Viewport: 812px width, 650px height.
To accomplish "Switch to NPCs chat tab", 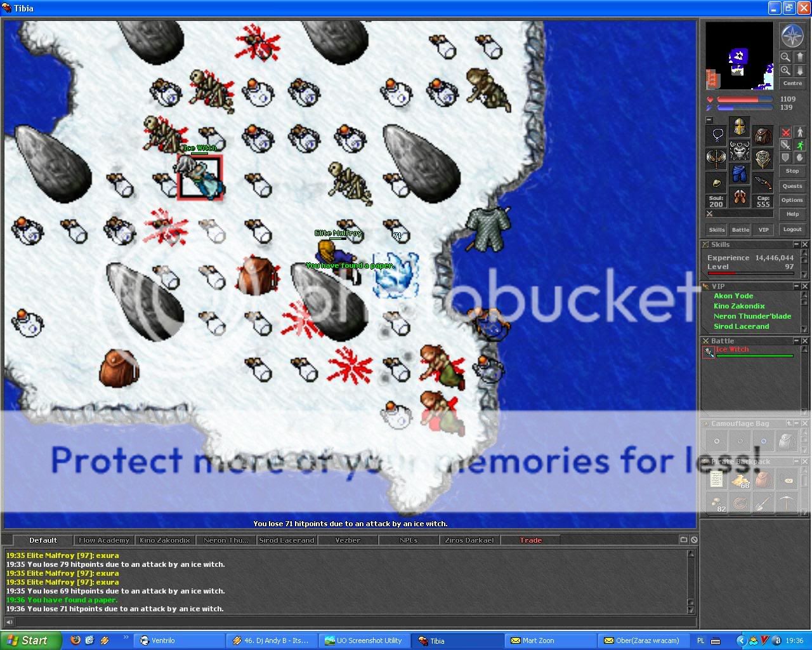I will pyautogui.click(x=409, y=540).
